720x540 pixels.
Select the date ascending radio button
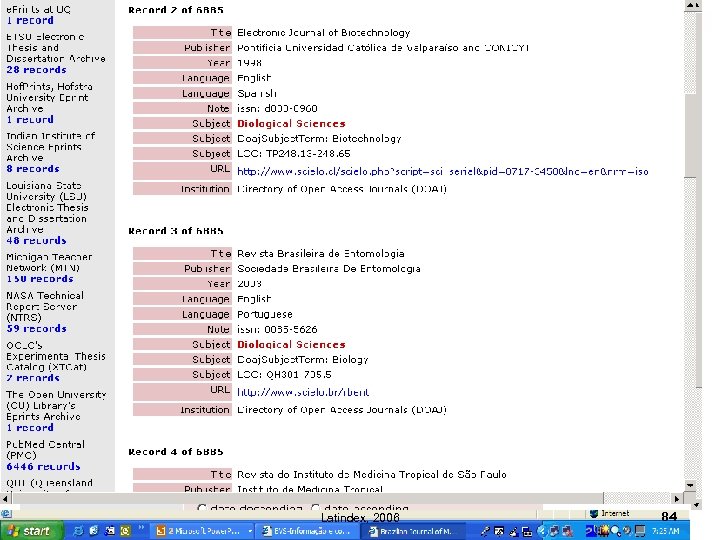click(315, 508)
